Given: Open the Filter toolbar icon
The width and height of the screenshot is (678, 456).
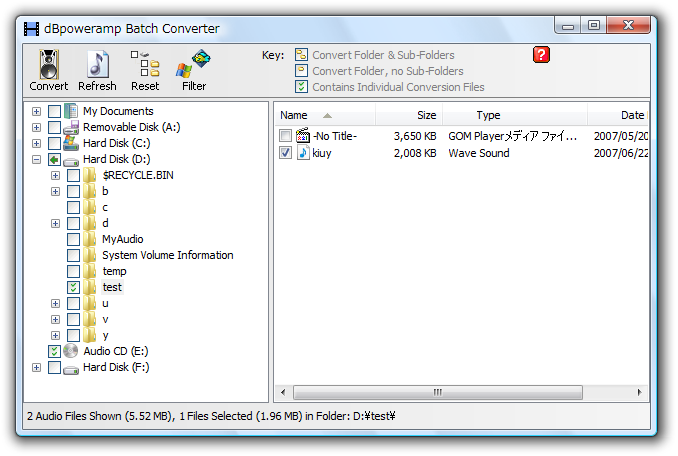Looking at the screenshot, I should click(193, 64).
